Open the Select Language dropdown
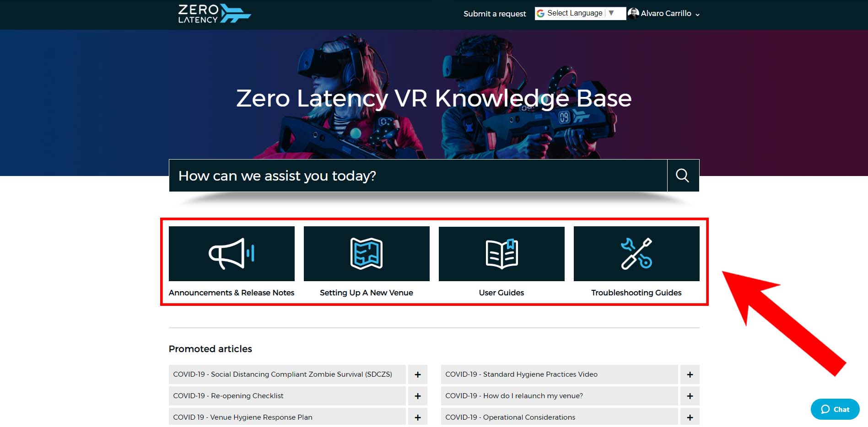 click(x=580, y=13)
